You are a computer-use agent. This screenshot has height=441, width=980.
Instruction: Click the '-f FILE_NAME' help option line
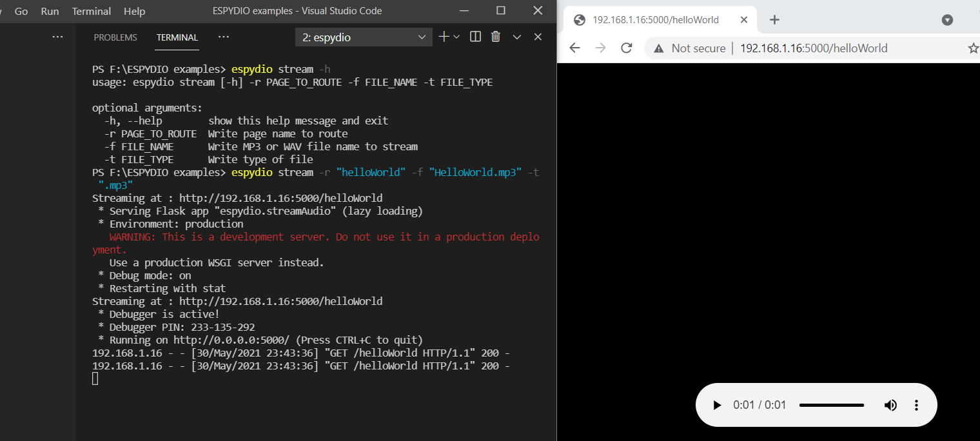point(260,146)
